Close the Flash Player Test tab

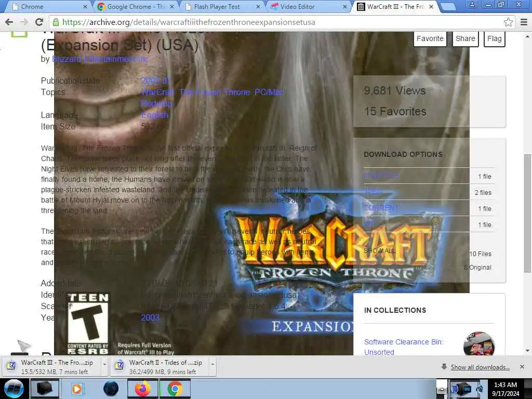pyautogui.click(x=258, y=7)
